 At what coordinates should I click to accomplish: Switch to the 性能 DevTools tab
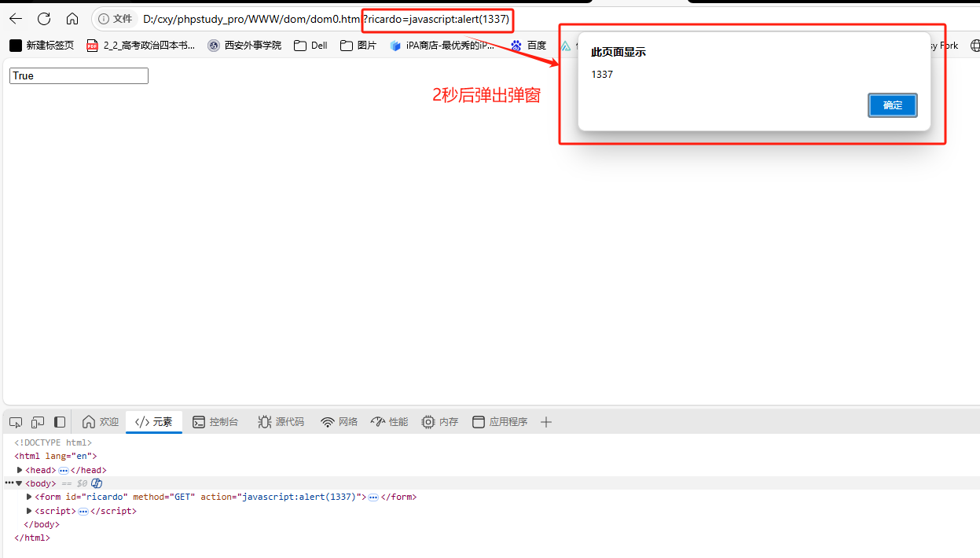pos(389,422)
